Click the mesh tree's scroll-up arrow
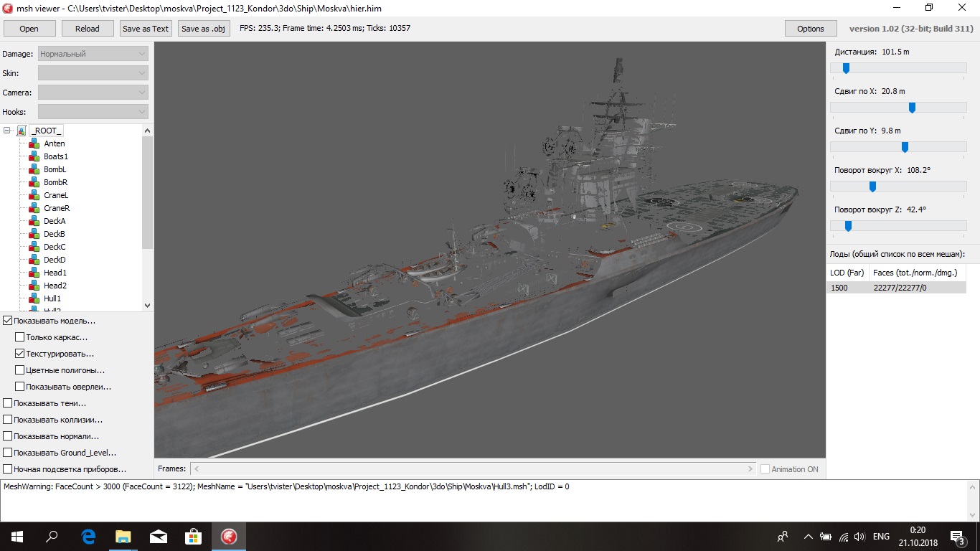The height and width of the screenshot is (551, 980). point(148,131)
